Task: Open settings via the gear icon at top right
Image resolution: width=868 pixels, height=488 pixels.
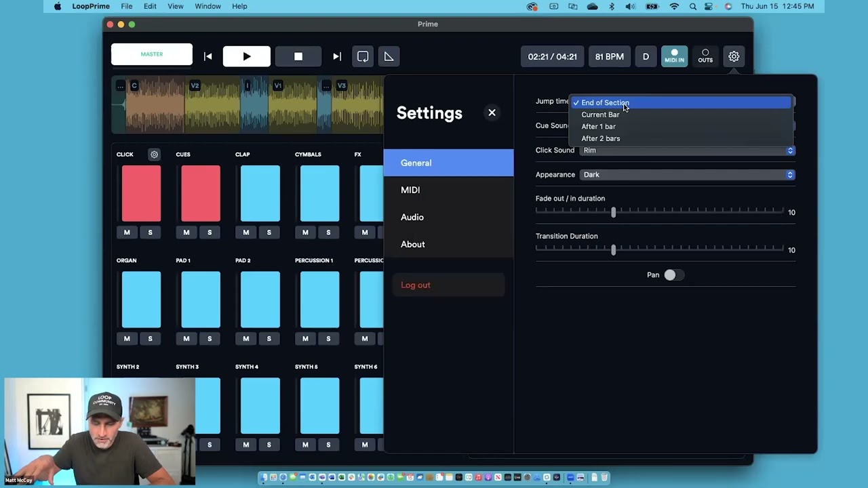Action: pos(734,56)
